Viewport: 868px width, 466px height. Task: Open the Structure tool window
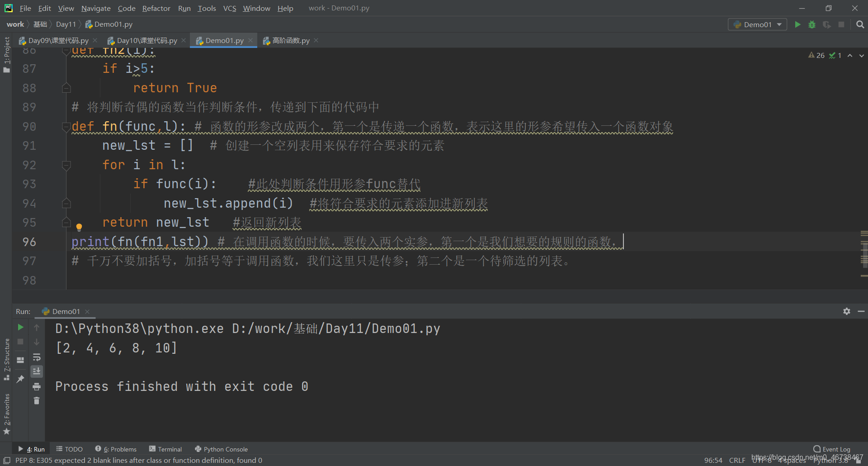(6, 359)
